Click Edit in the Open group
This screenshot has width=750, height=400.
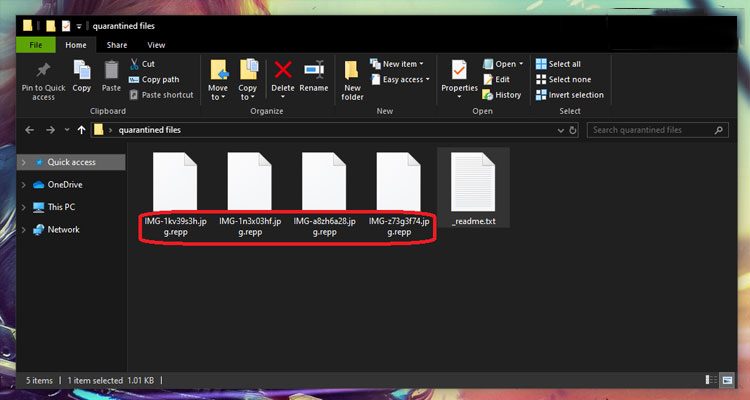coord(496,79)
